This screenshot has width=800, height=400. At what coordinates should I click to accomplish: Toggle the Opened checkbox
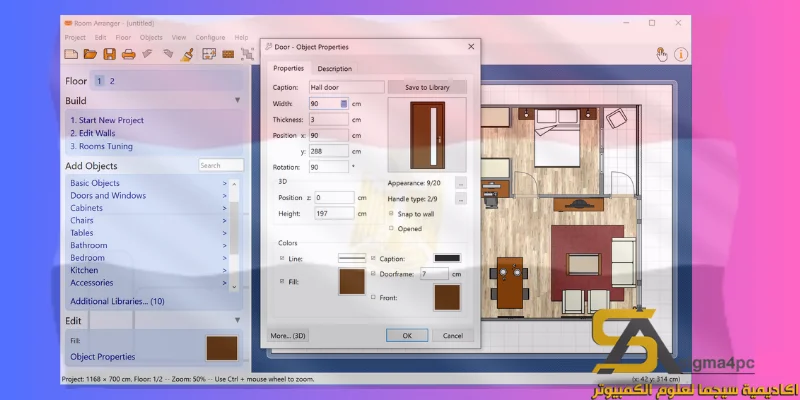[391, 229]
